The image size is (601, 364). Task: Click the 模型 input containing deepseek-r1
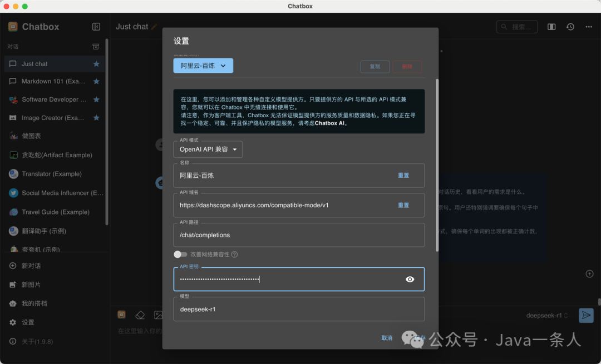pyautogui.click(x=299, y=310)
